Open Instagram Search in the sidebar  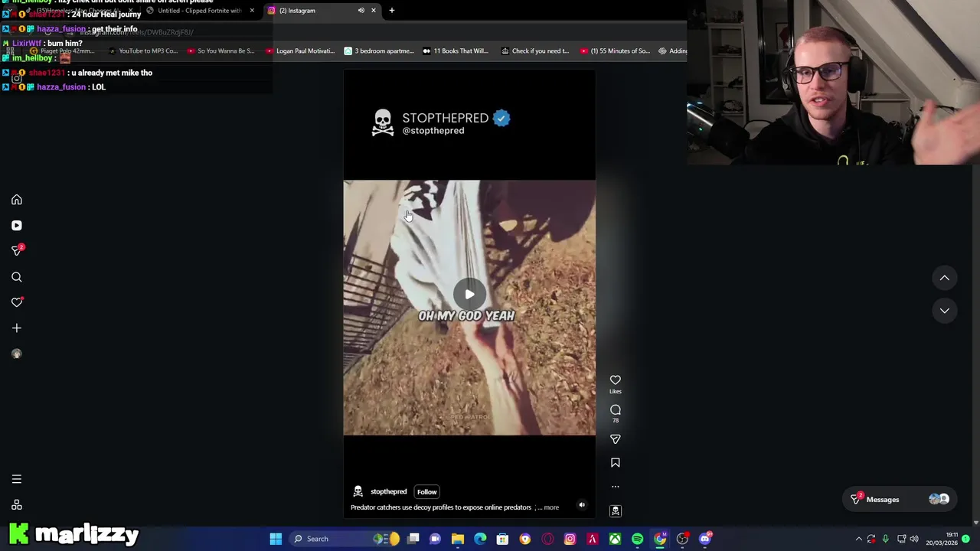pyautogui.click(x=16, y=277)
